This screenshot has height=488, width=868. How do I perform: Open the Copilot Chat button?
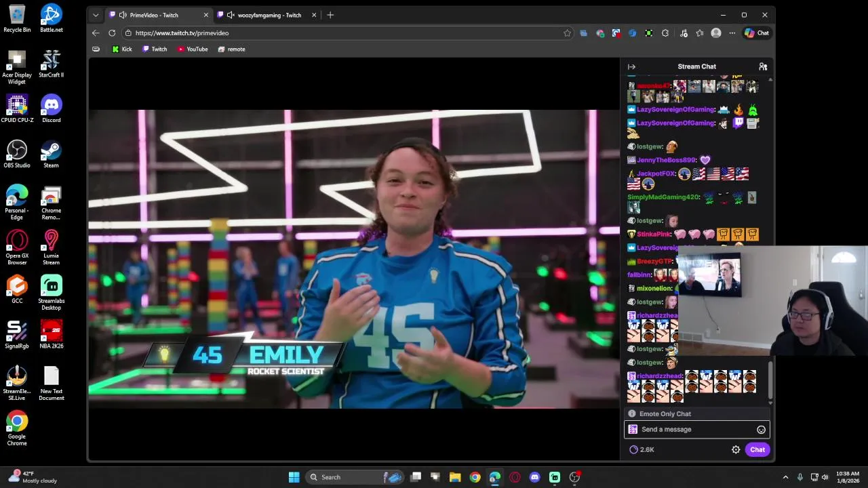[x=757, y=33]
